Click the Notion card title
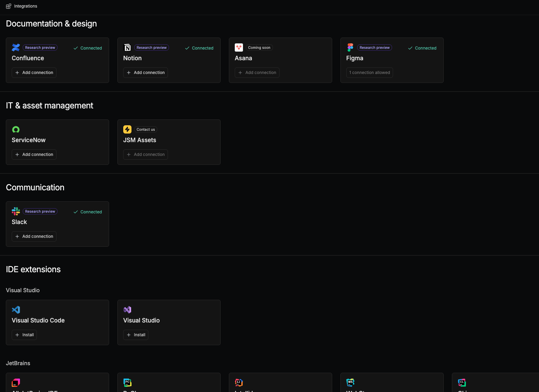The width and height of the screenshot is (539, 392). (x=133, y=58)
